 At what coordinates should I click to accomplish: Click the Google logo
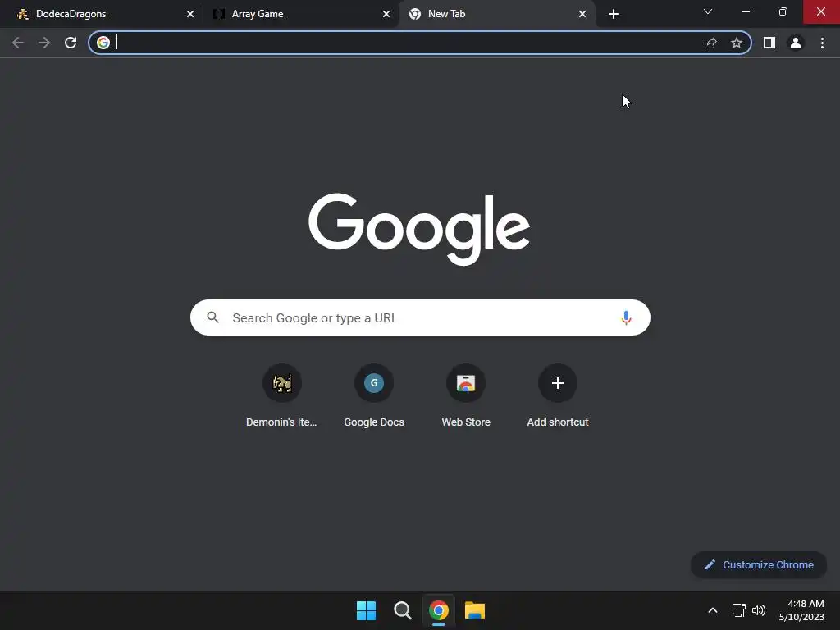pyautogui.click(x=419, y=230)
